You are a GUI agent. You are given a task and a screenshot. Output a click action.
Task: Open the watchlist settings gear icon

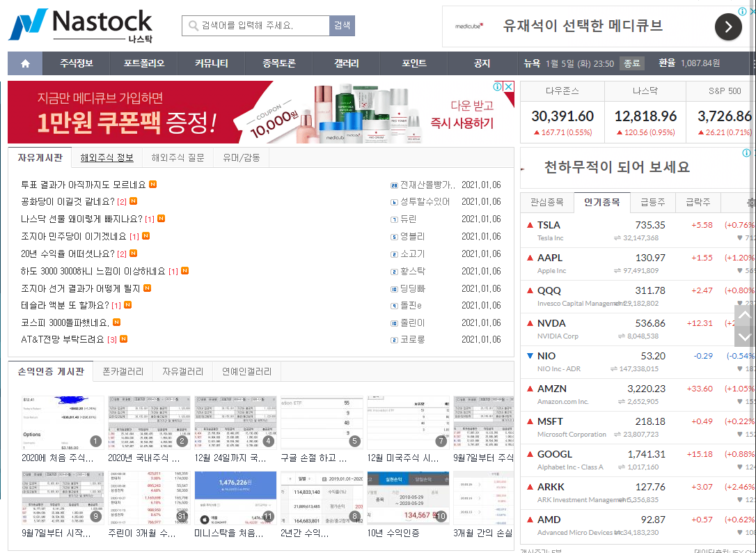(751, 203)
